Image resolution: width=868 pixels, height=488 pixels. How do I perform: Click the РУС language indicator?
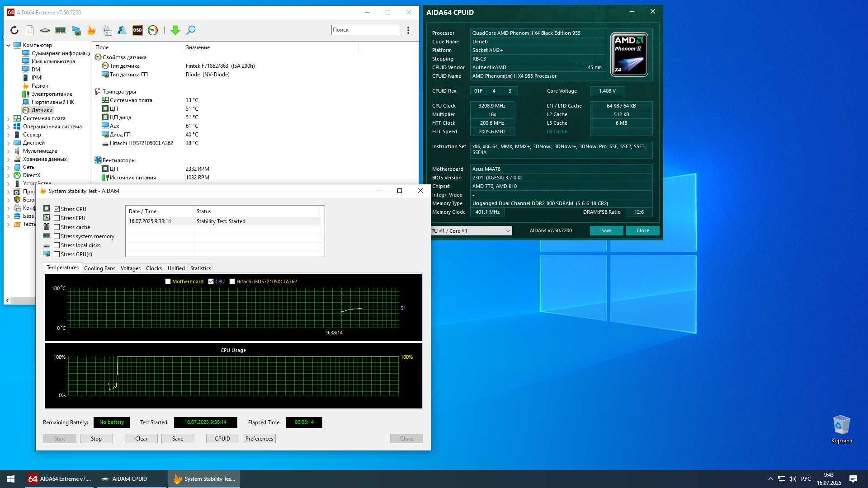806,479
